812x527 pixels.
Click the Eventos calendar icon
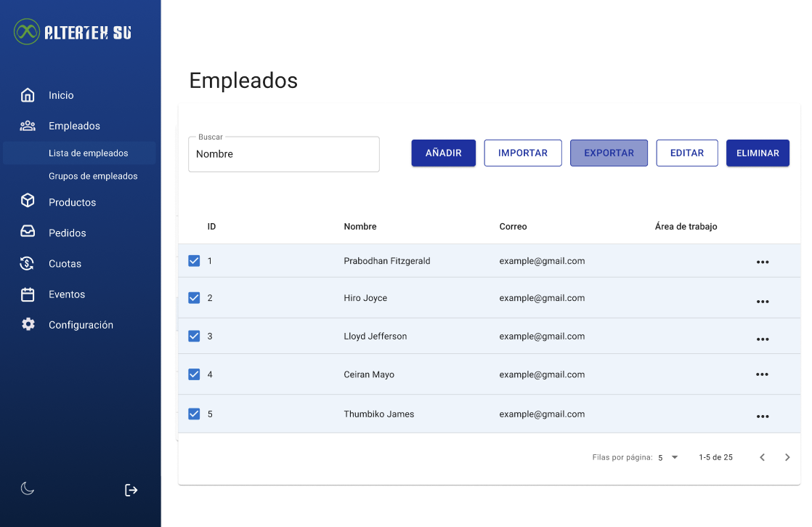tap(28, 294)
